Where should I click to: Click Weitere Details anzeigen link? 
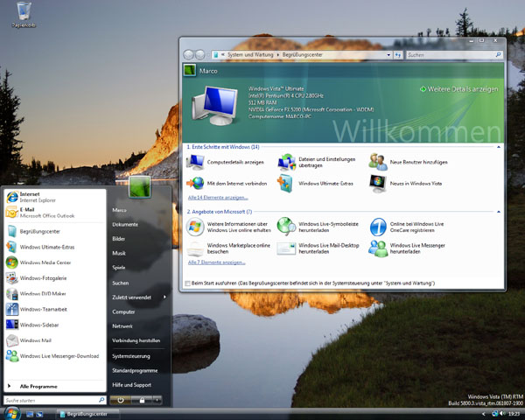pyautogui.click(x=459, y=89)
